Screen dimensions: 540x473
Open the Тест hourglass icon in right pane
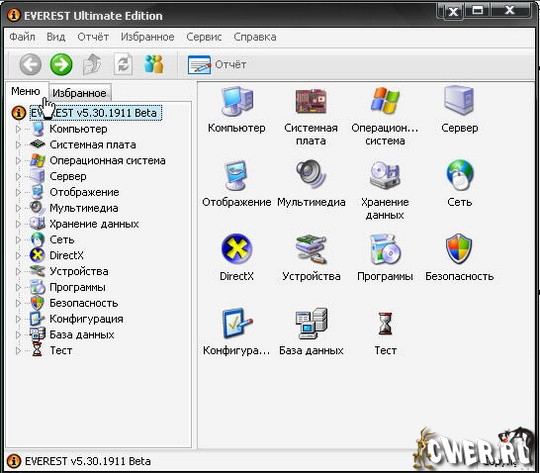click(385, 323)
